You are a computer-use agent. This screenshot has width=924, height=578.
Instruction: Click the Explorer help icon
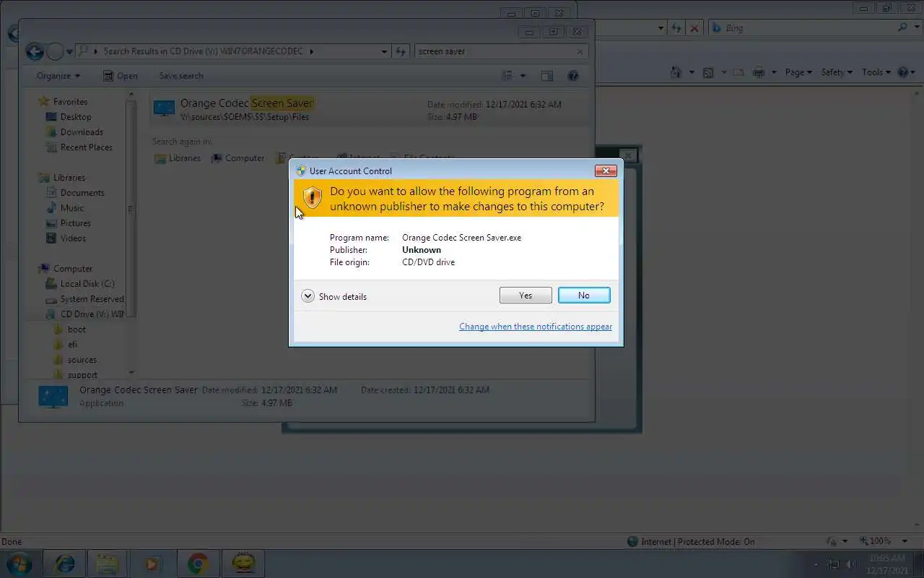[573, 76]
